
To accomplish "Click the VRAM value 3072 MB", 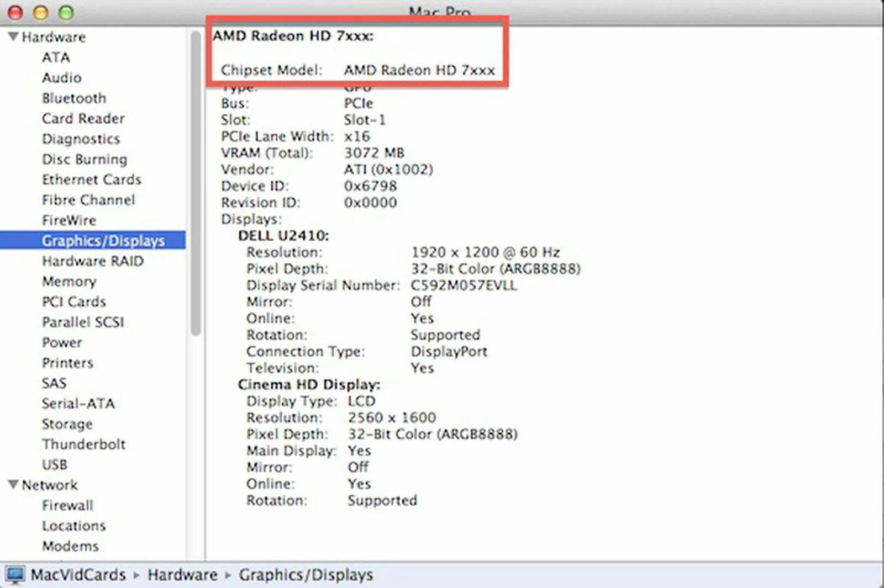I will pos(374,153).
